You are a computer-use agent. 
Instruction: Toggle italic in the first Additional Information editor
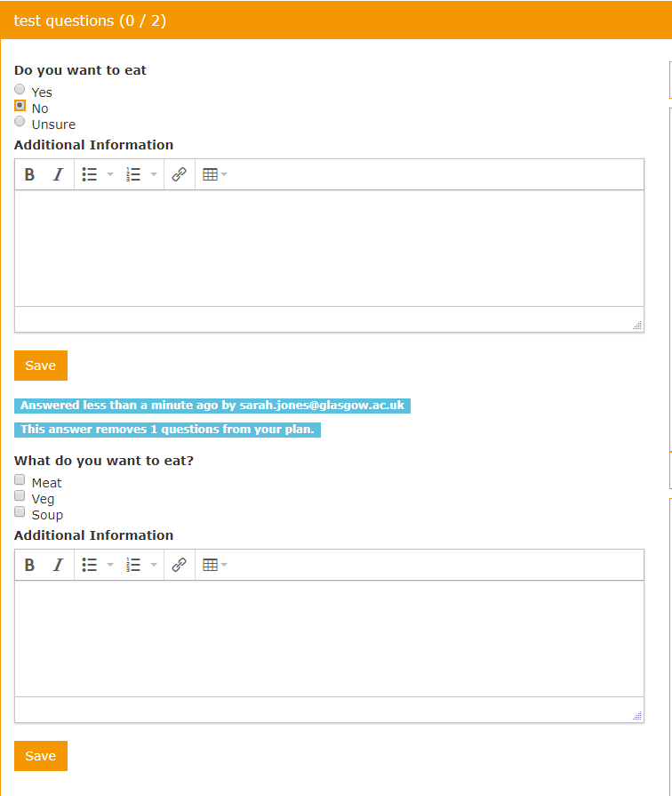59,174
